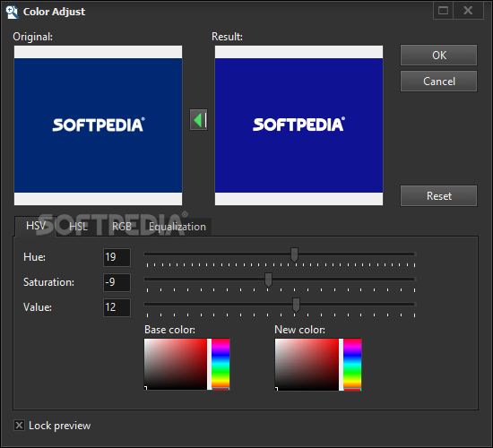Click the Original preview image
The width and height of the screenshot is (493, 448).
click(98, 125)
